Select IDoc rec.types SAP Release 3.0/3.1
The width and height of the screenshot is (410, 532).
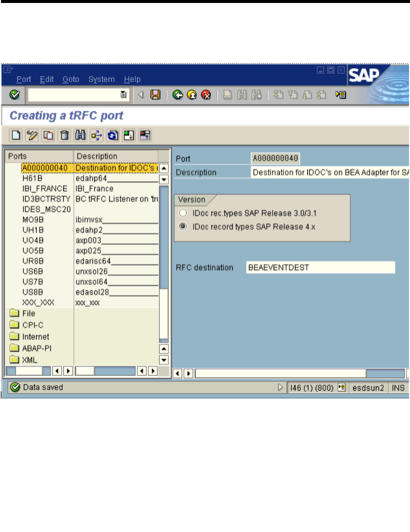(183, 213)
